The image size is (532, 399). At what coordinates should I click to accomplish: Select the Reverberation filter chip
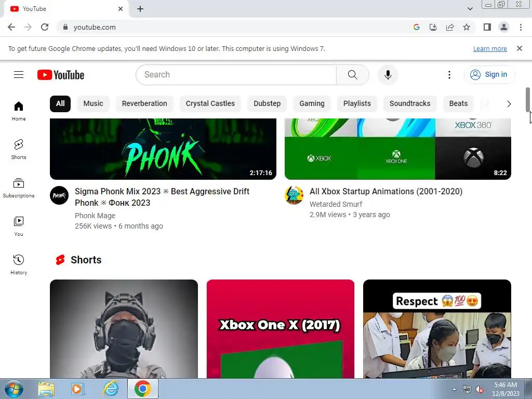(144, 103)
